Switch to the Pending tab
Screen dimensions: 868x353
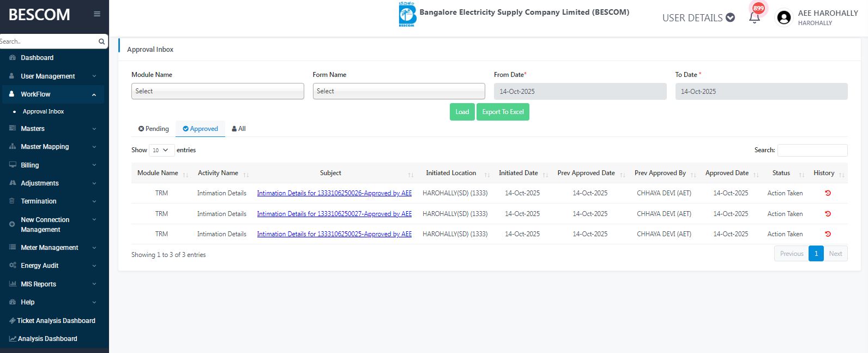tap(153, 129)
